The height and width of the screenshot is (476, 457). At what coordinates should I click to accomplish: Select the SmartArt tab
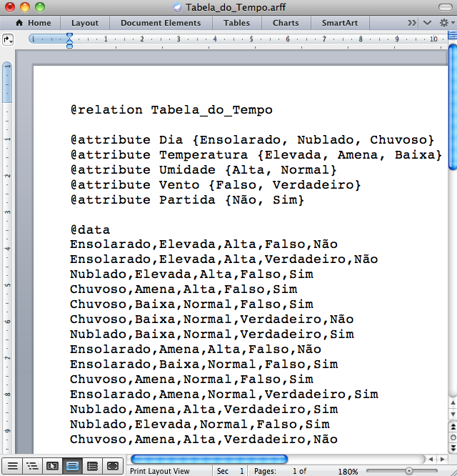pos(340,23)
